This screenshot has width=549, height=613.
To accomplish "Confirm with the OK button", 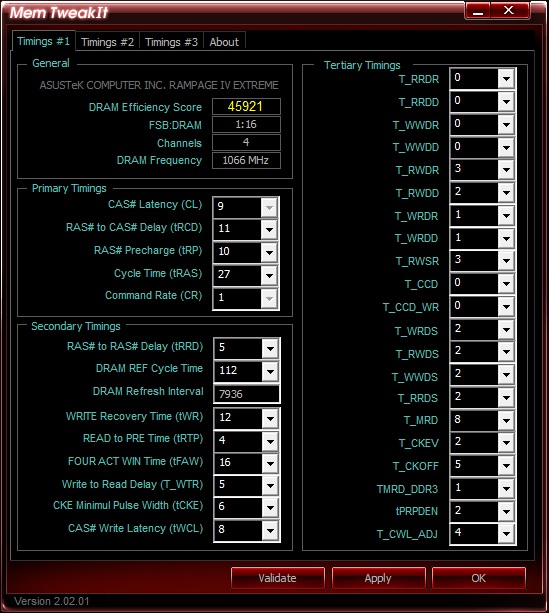I will (479, 578).
